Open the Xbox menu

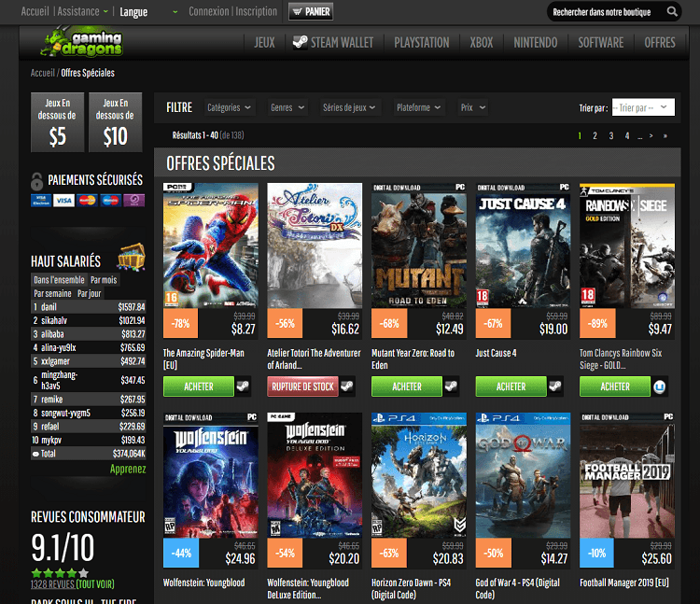point(482,43)
